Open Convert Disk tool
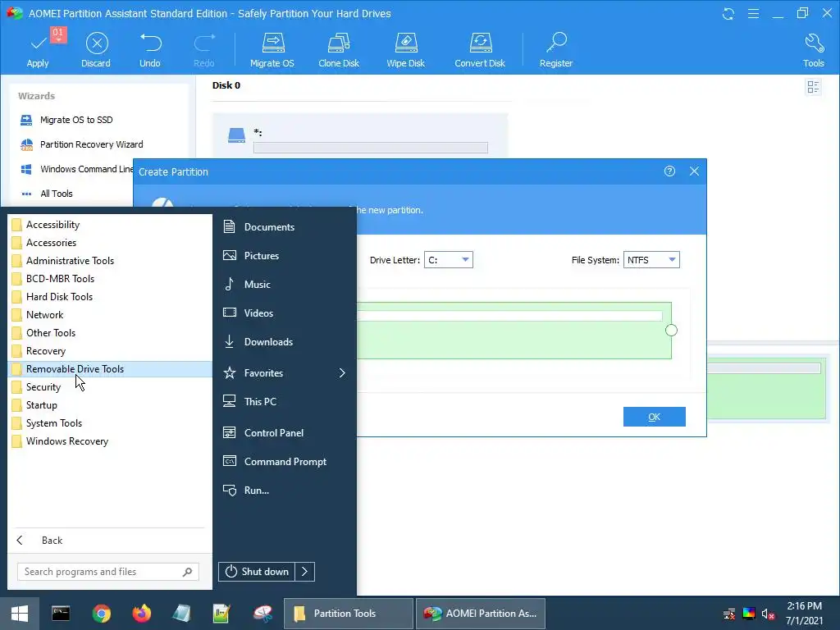Screen dimensions: 840x630 (480, 50)
